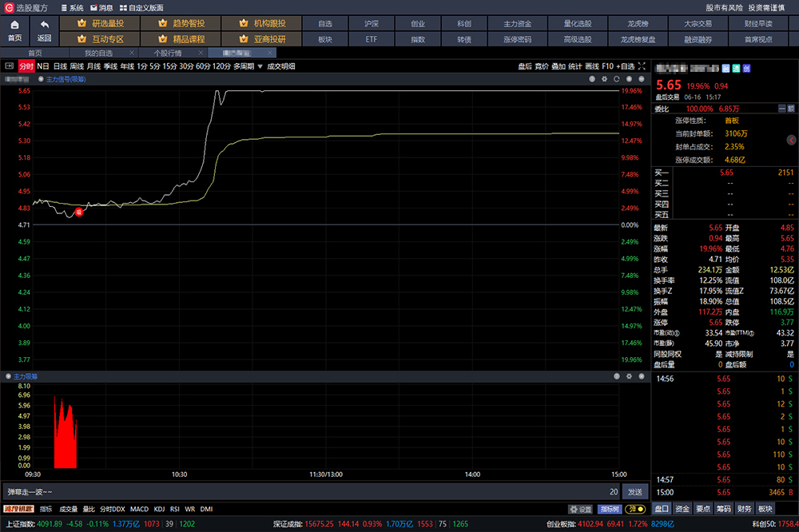
Task: Close the 个股行情 tab
Action: (x=201, y=53)
